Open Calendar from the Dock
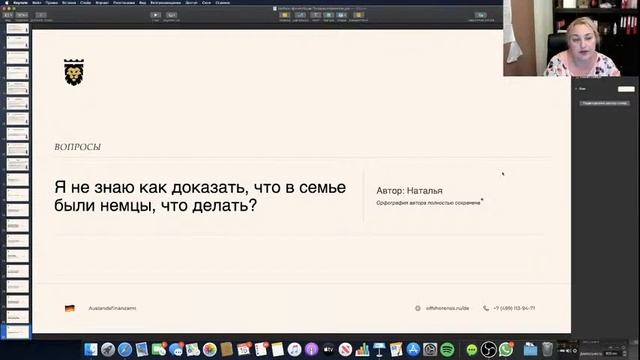 (244, 350)
